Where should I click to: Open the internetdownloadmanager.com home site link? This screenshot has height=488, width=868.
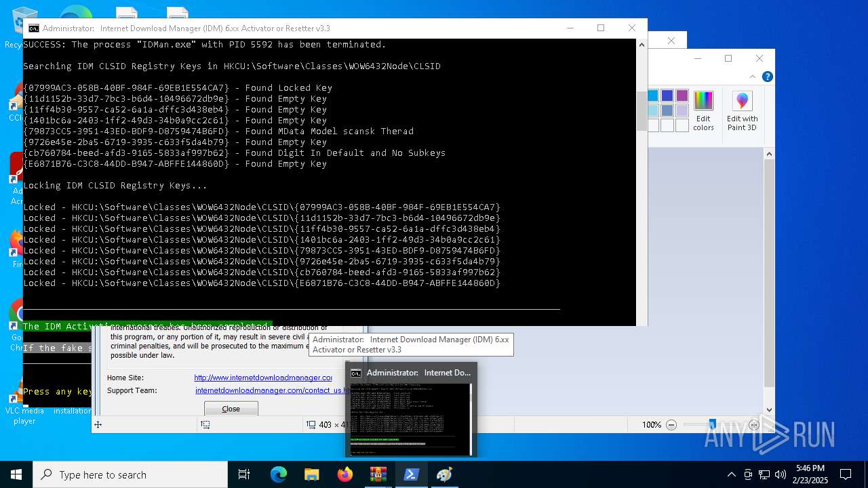coord(263,378)
